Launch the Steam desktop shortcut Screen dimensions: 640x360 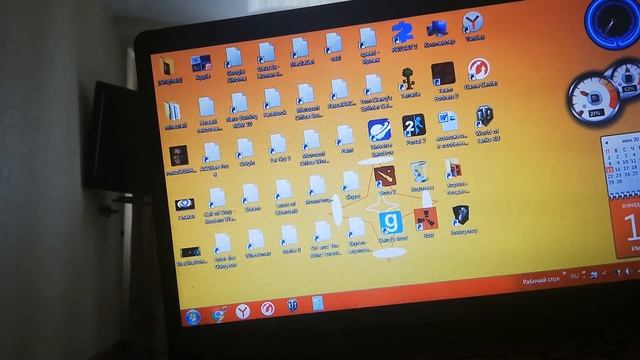pos(251,198)
